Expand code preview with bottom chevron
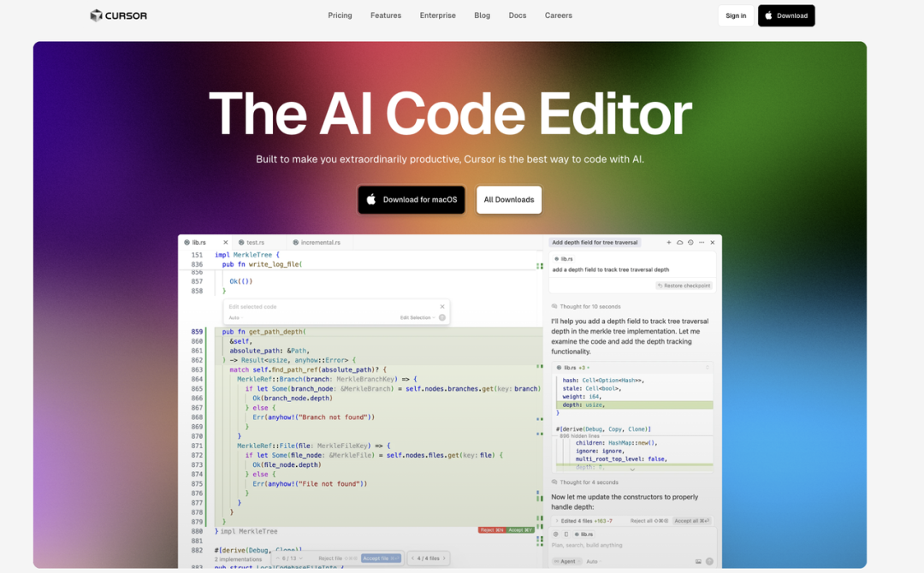 click(x=632, y=470)
